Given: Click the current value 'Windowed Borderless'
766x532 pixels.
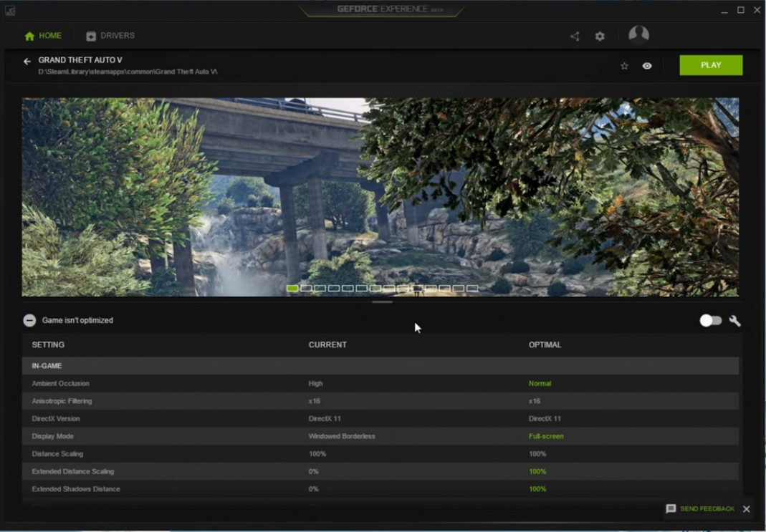Looking at the screenshot, I should pyautogui.click(x=342, y=436).
